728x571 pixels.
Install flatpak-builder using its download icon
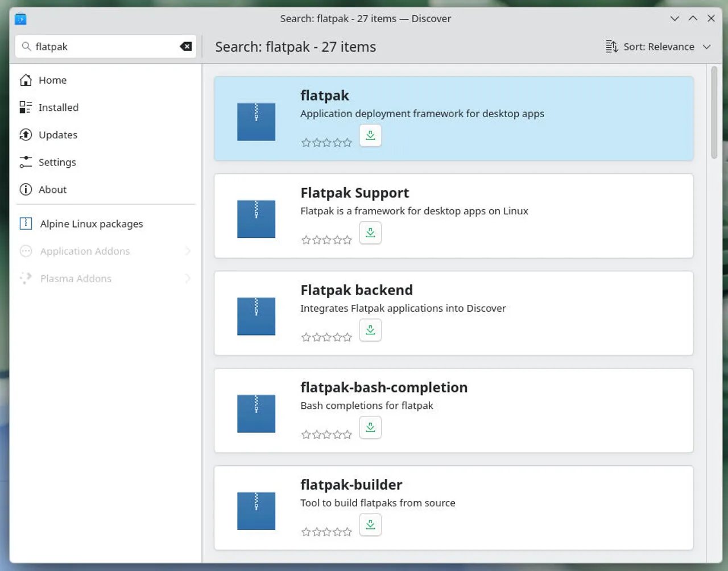370,524
